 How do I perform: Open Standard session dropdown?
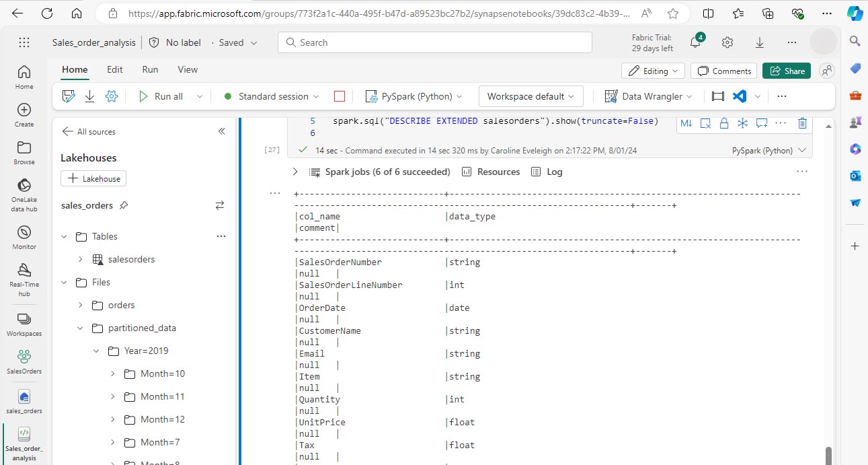click(x=272, y=96)
